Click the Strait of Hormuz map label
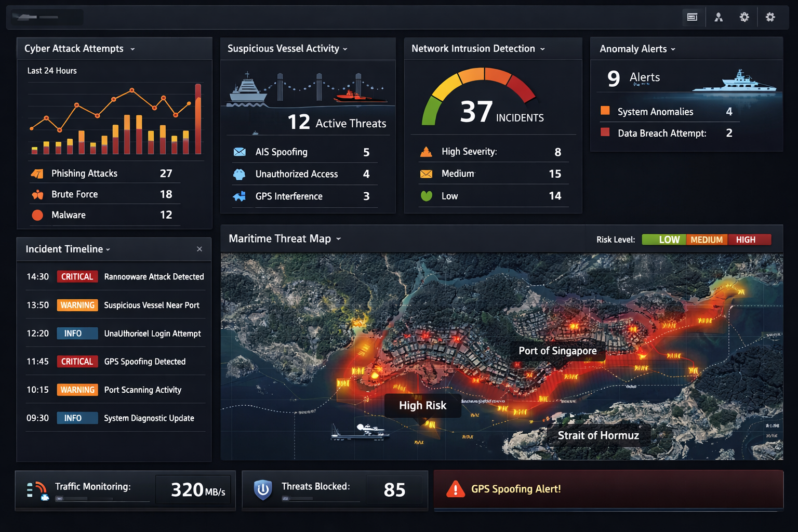The width and height of the screenshot is (798, 532). pyautogui.click(x=598, y=435)
